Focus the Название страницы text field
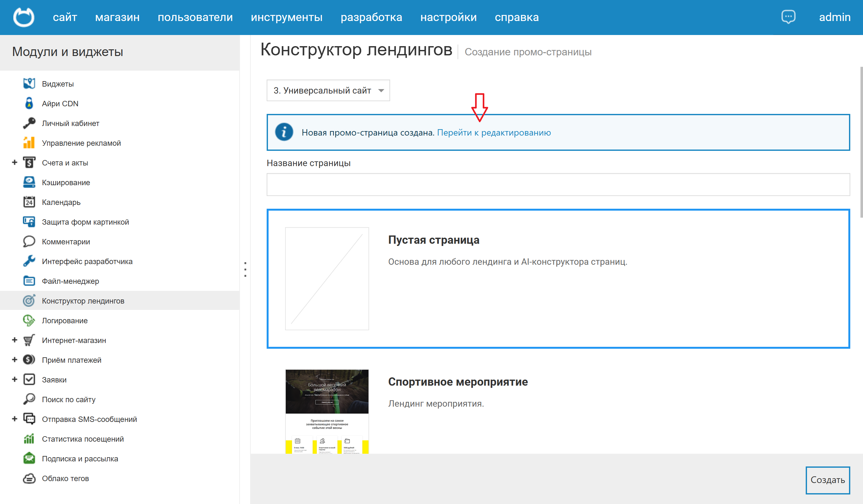 click(558, 185)
